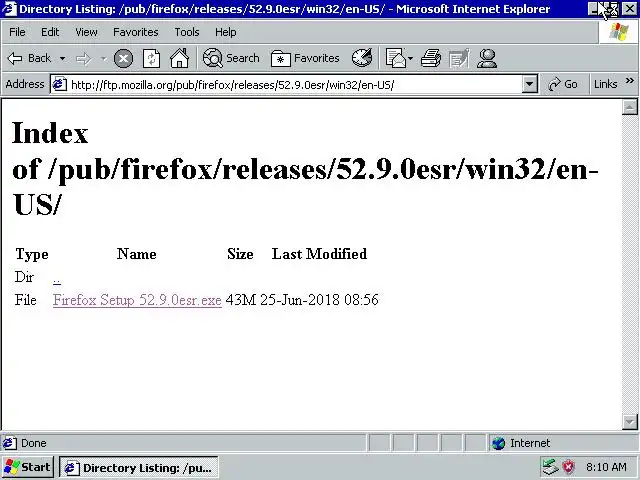This screenshot has height=480, width=640.
Task: Expand the Address bar dropdown list
Action: click(529, 84)
